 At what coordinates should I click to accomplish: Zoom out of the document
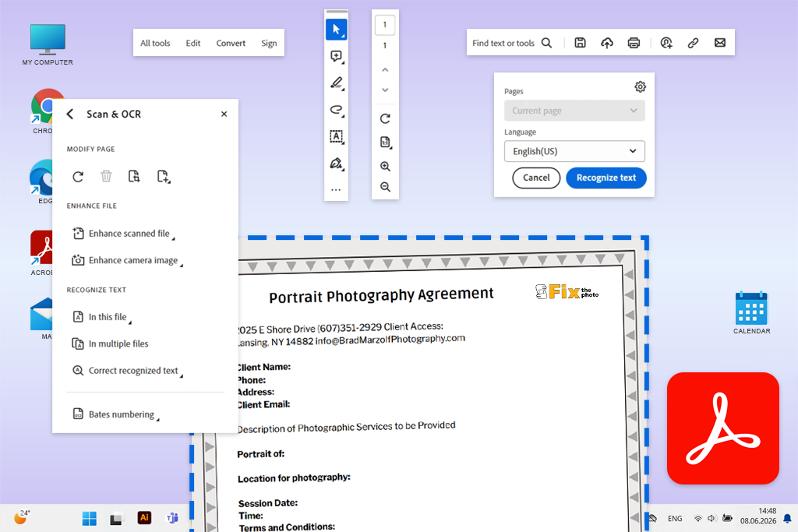click(385, 187)
